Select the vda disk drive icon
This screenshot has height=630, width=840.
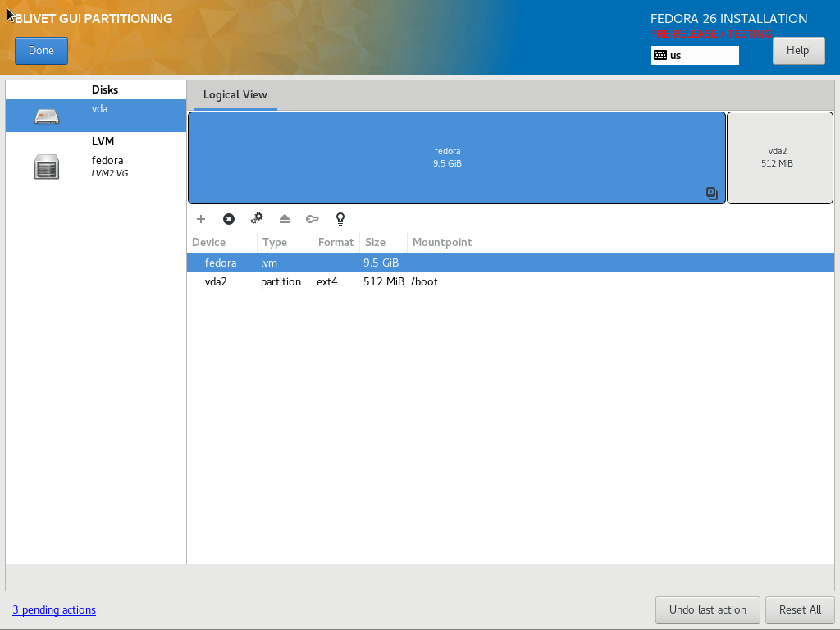[47, 116]
